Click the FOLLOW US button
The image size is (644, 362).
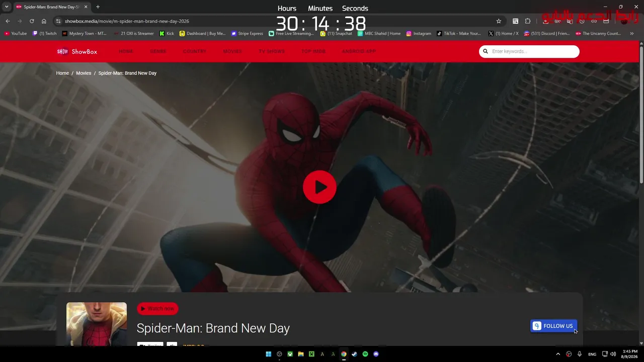553,326
